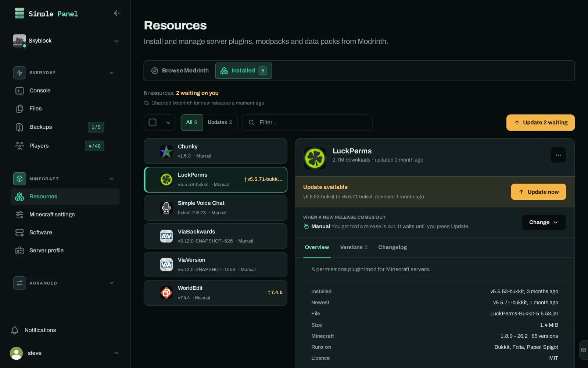Switch to the Installed tab

pos(243,71)
